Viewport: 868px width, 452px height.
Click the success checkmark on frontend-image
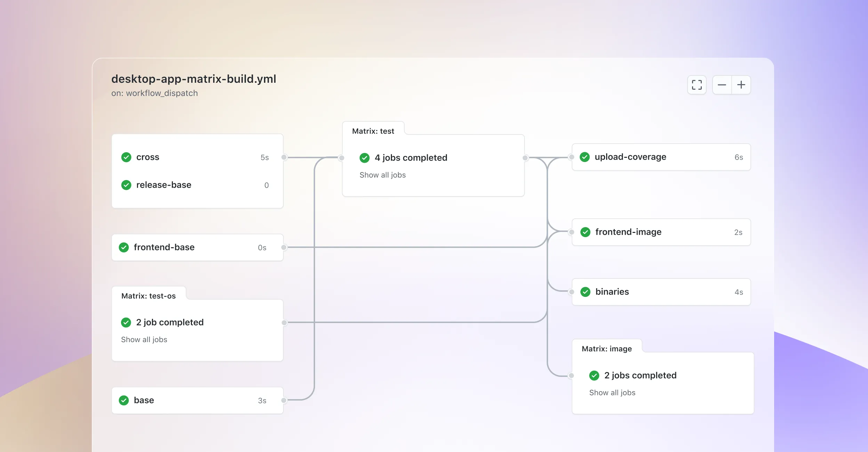click(586, 232)
